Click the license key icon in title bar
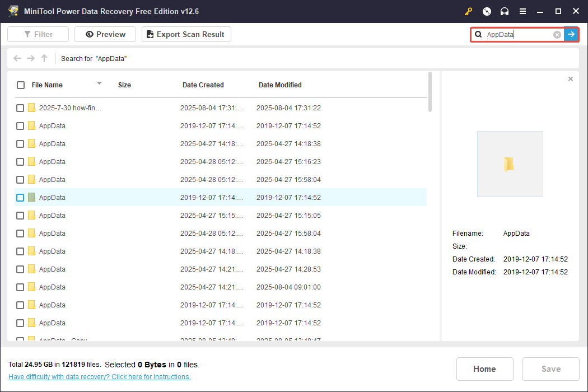 tap(468, 11)
